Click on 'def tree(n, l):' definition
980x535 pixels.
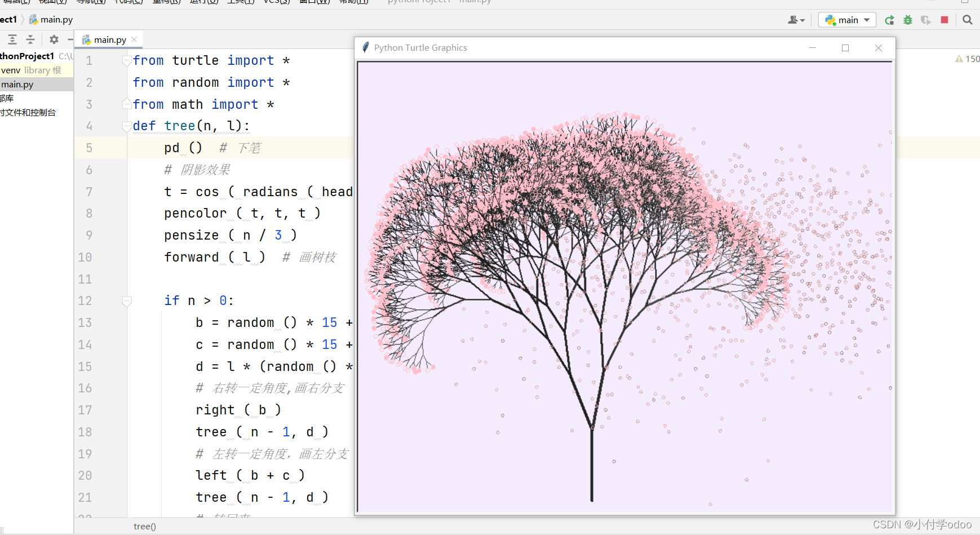click(x=191, y=126)
